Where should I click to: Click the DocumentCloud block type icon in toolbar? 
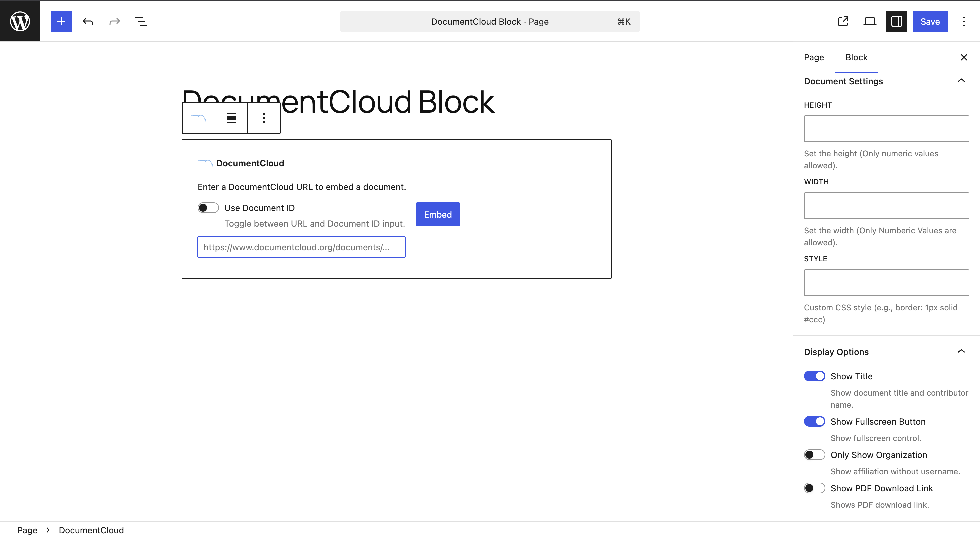[199, 118]
